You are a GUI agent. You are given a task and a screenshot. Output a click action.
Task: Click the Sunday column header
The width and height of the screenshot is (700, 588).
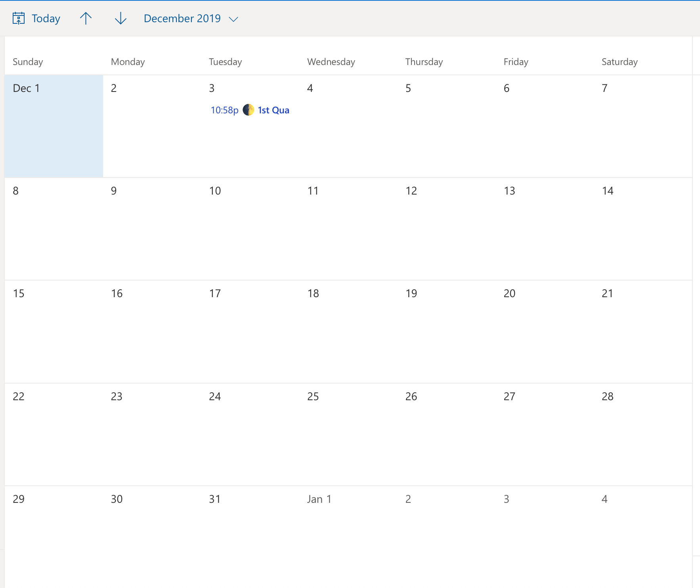pos(28,62)
